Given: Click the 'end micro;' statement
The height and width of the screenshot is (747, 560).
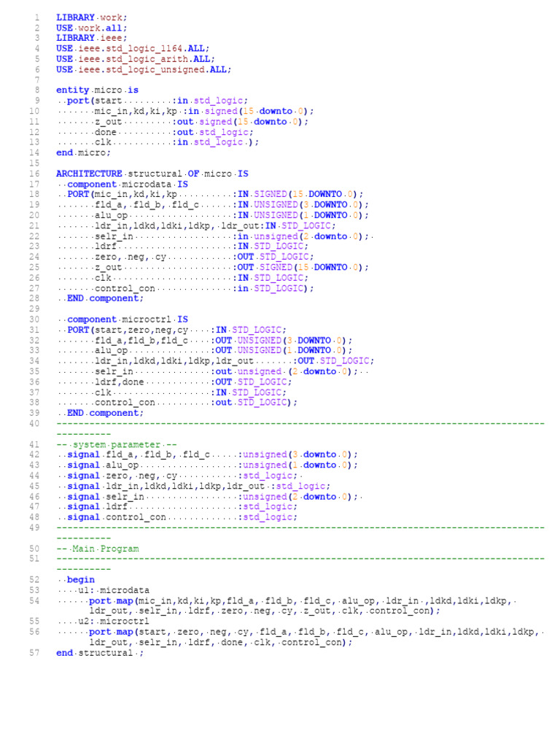Looking at the screenshot, I should point(83,152).
